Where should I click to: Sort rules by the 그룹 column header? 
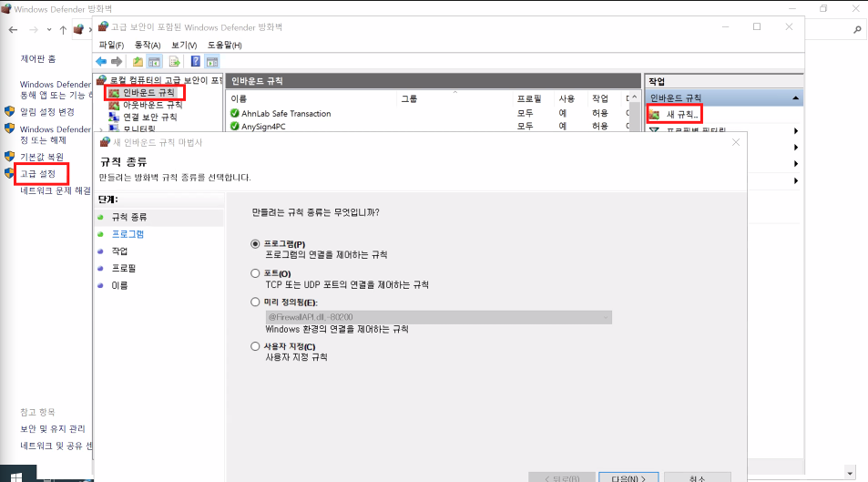(409, 98)
